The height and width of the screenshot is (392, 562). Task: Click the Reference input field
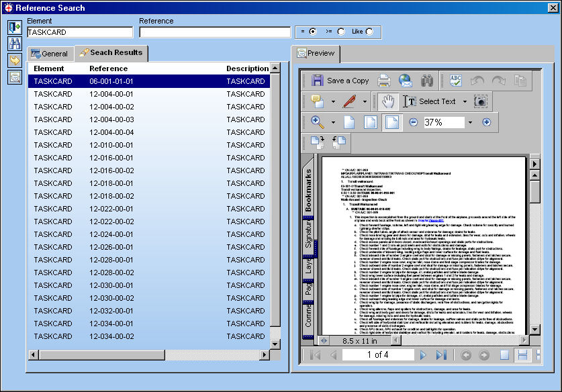(215, 32)
